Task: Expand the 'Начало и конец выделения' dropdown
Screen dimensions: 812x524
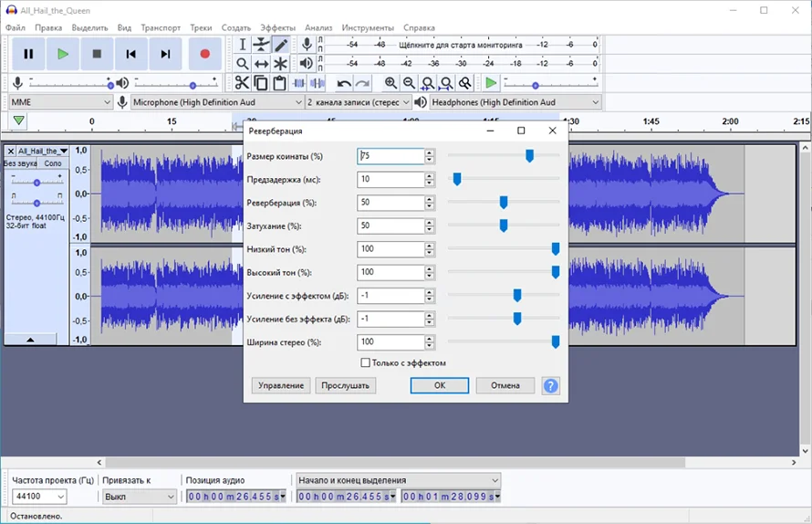Action: coord(399,480)
